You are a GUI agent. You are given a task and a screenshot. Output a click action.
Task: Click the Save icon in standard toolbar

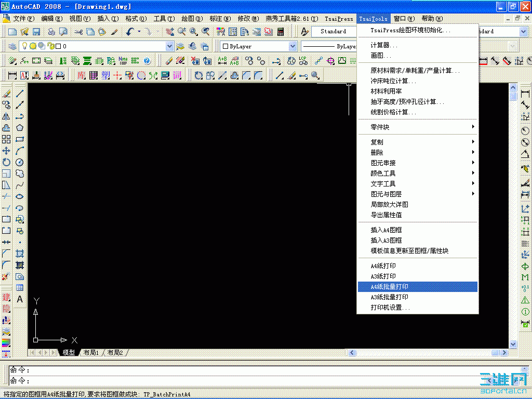coord(36,32)
